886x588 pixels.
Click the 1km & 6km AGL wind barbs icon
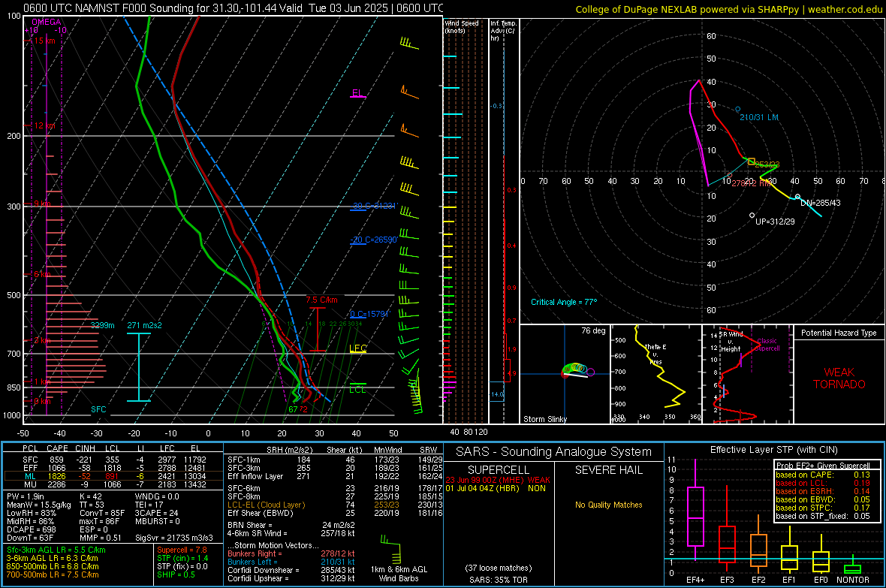[391, 548]
